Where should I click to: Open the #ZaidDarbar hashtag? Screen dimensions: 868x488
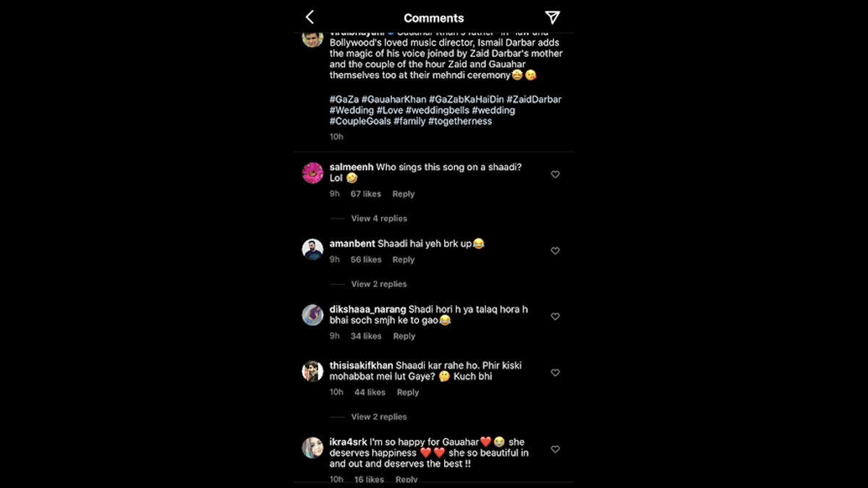[x=534, y=99]
